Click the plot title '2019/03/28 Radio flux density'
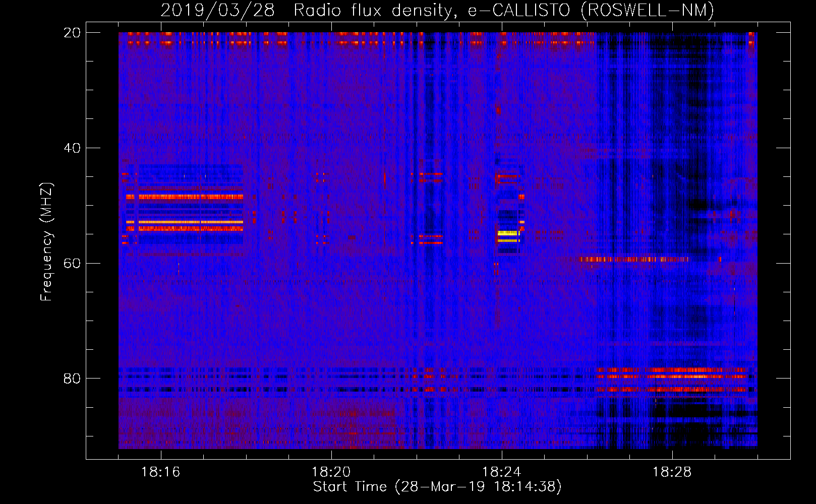This screenshot has height=504, width=816. tap(307, 10)
